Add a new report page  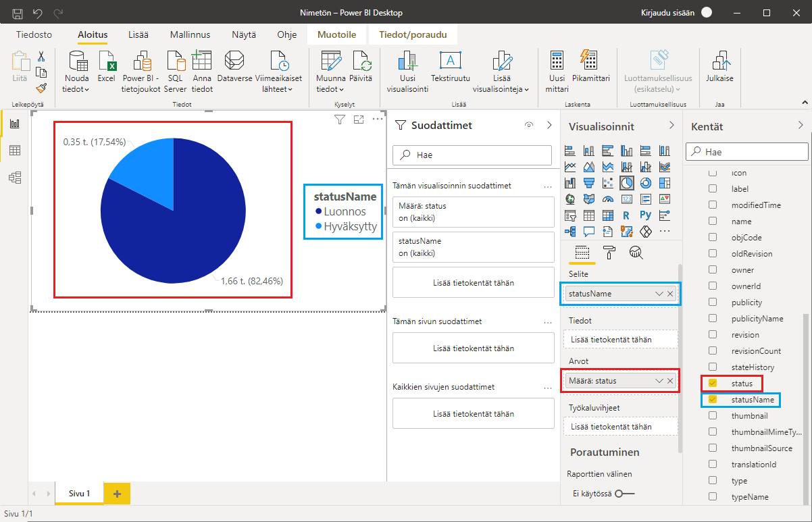point(117,494)
